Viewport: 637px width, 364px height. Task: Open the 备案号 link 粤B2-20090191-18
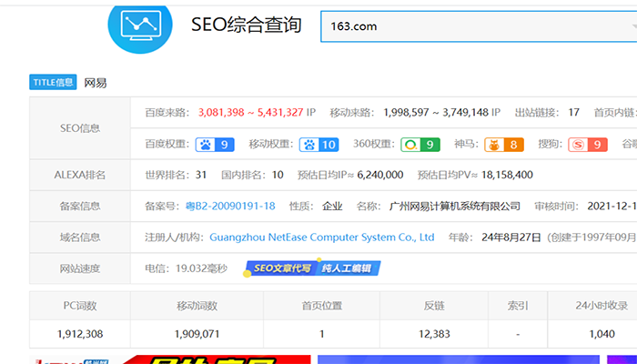pyautogui.click(x=230, y=206)
